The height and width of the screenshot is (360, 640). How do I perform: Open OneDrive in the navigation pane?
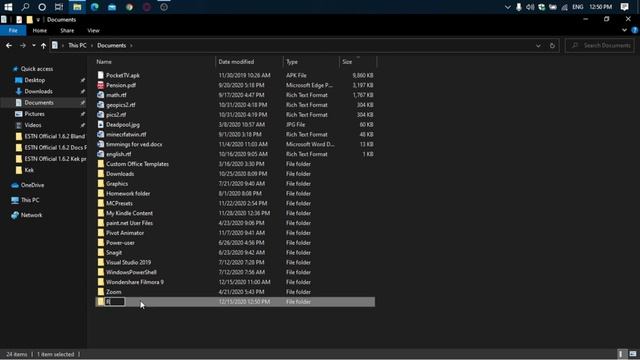[x=32, y=185]
